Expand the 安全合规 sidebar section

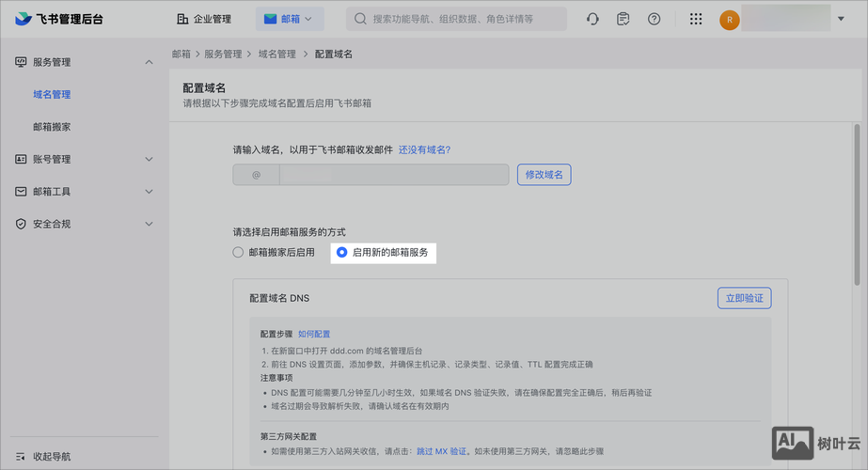(x=149, y=225)
